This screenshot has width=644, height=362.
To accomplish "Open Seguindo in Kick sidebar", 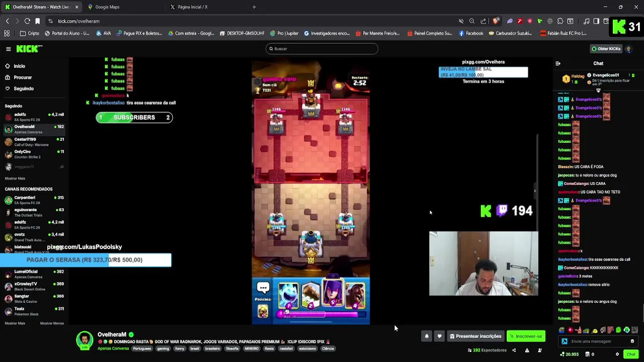I will 24,88.
